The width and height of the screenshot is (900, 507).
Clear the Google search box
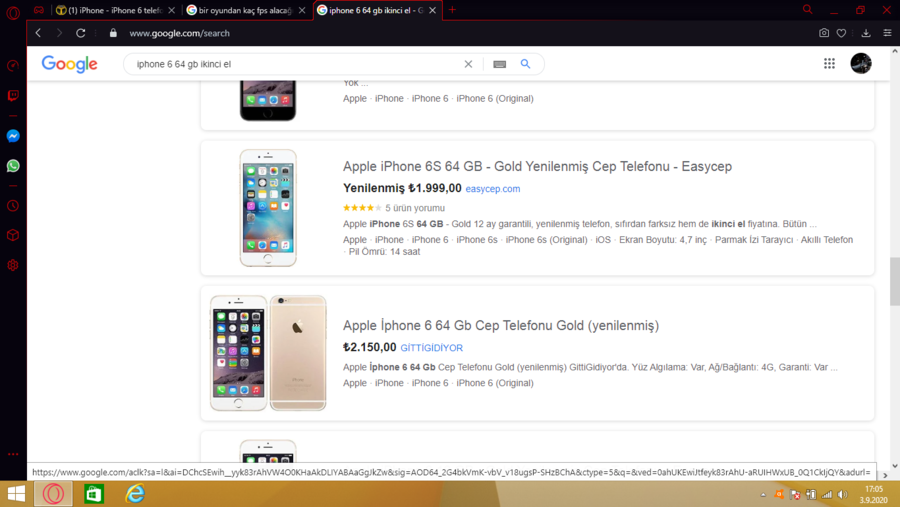[468, 64]
